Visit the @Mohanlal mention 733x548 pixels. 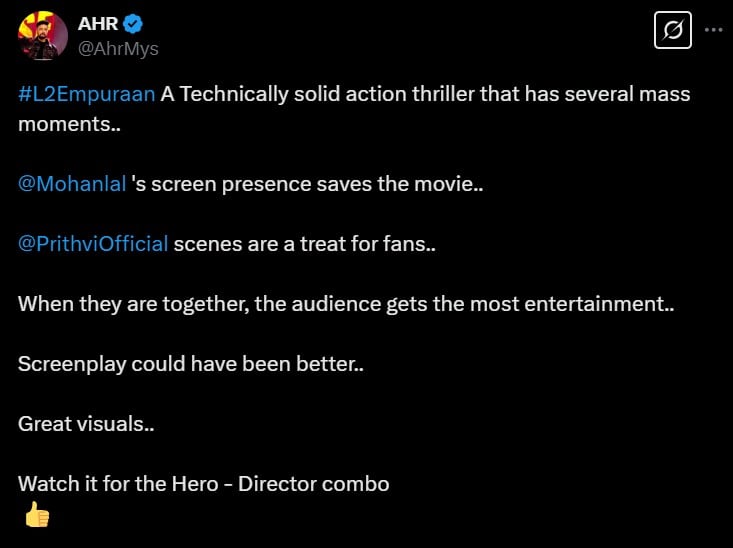coord(72,184)
